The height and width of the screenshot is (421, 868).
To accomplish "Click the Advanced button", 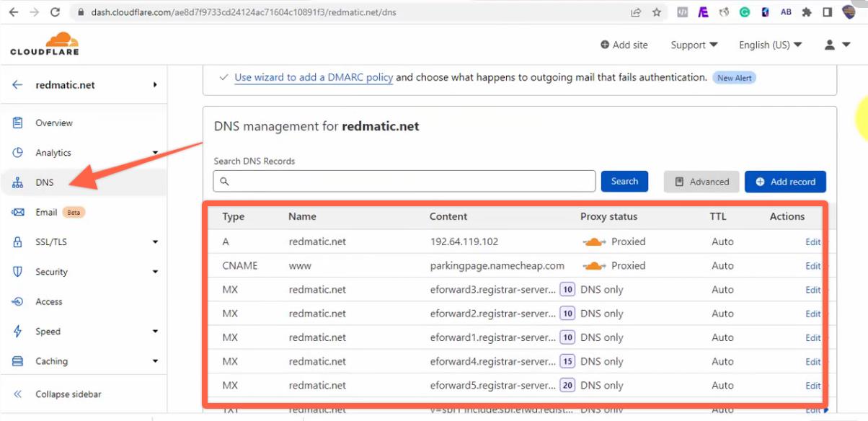I will [701, 182].
